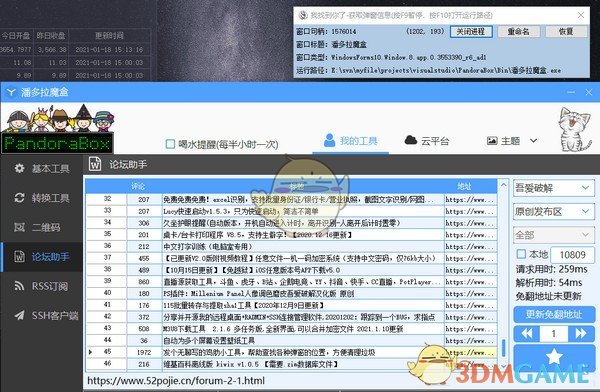Click 昨日收盘 header in background table
The image size is (600, 392).
click(x=51, y=36)
